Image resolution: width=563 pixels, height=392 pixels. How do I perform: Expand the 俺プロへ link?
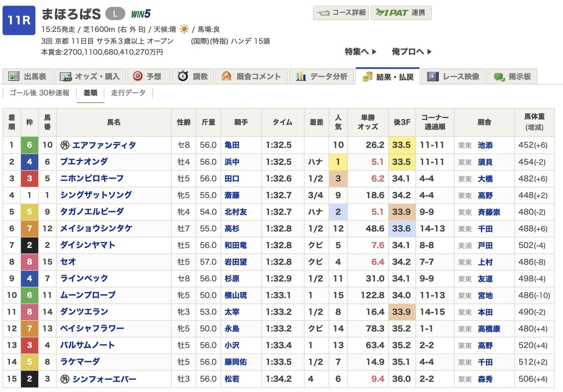[x=412, y=52]
